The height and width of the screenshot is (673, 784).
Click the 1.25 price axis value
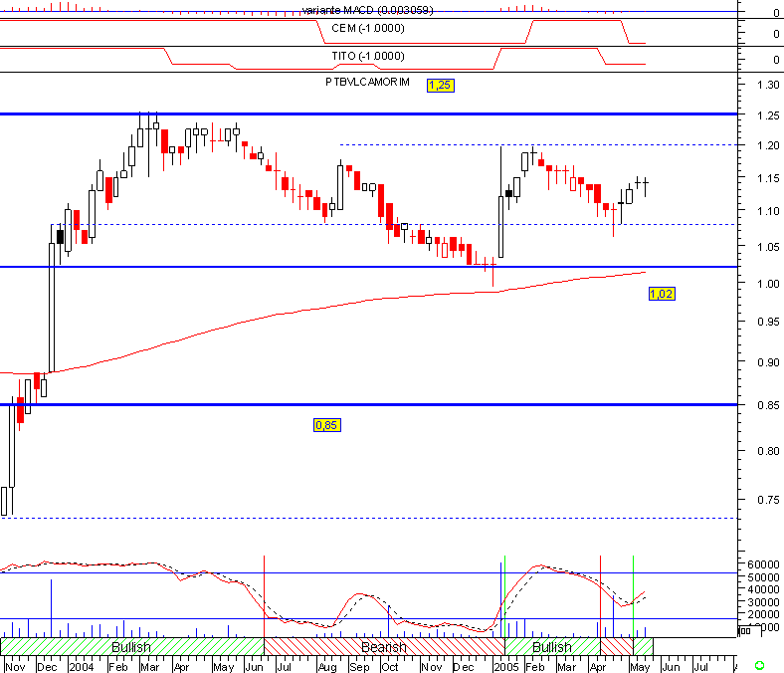click(768, 115)
